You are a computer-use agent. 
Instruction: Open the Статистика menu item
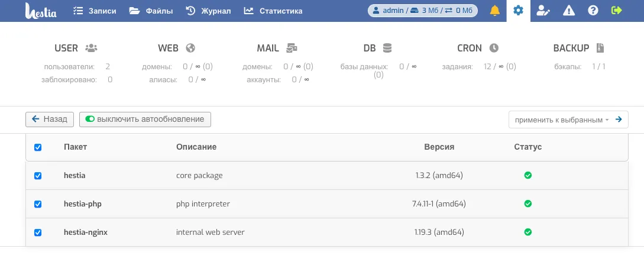coord(273,11)
